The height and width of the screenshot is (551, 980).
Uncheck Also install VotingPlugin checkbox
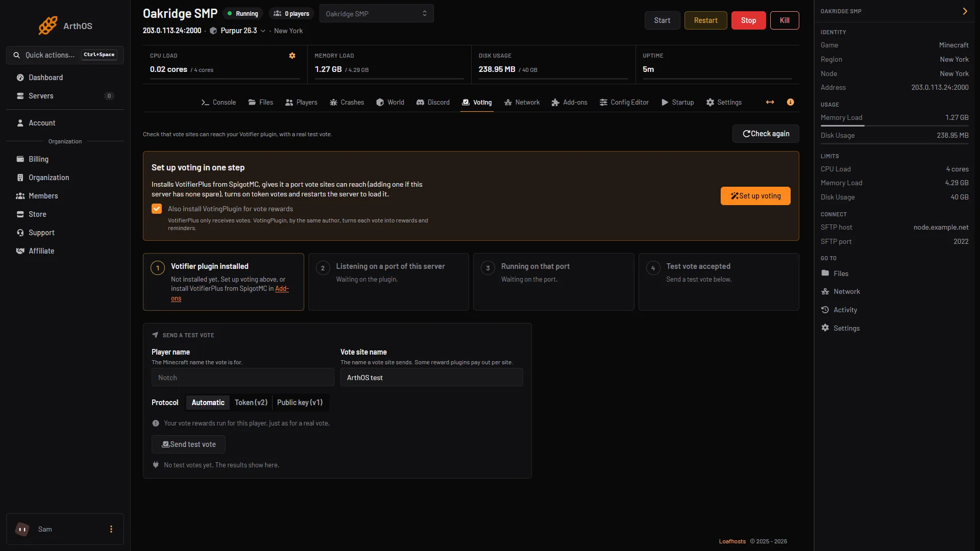coord(157,209)
